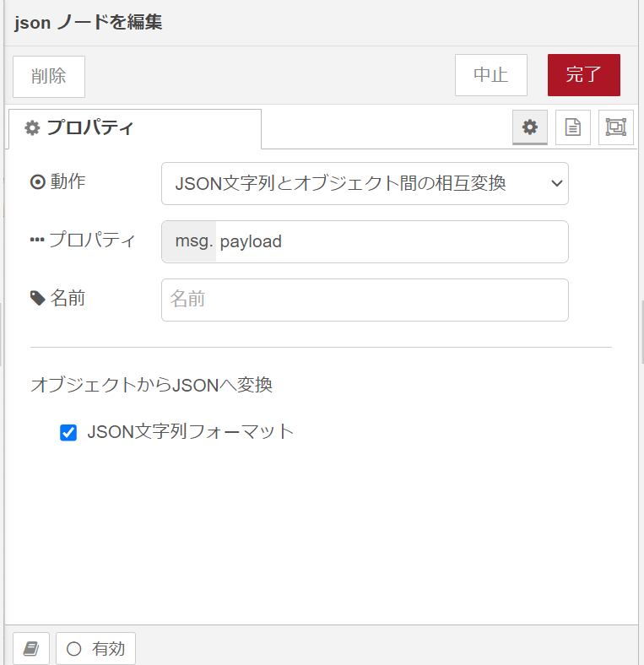
Task: Click the gear icon in プロパティ tab
Action: point(32,127)
